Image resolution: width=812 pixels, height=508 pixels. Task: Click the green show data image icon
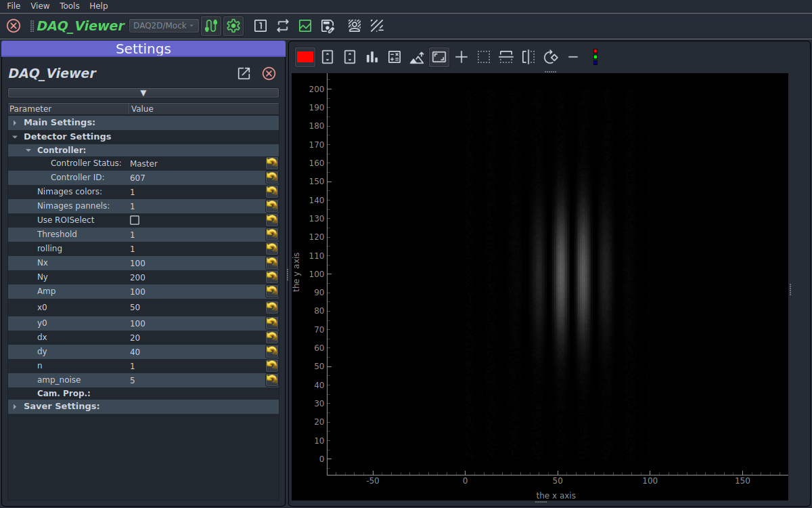[305, 26]
